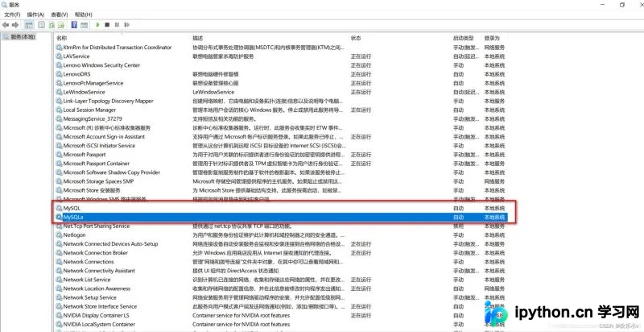Open the 查看(V) menu
This screenshot has height=332, width=644.
(60, 15)
